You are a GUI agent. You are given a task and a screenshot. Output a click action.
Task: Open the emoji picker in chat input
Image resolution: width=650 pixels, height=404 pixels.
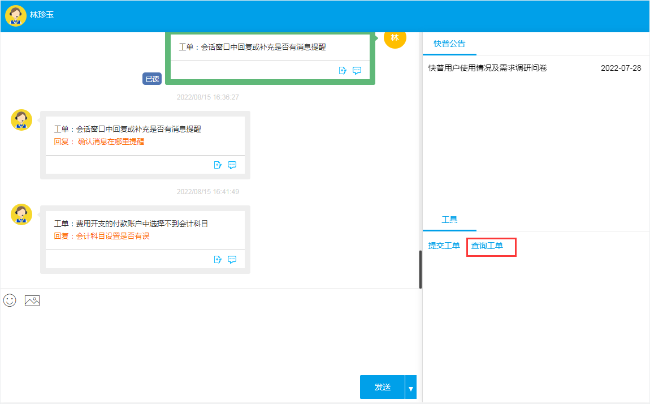[x=10, y=300]
